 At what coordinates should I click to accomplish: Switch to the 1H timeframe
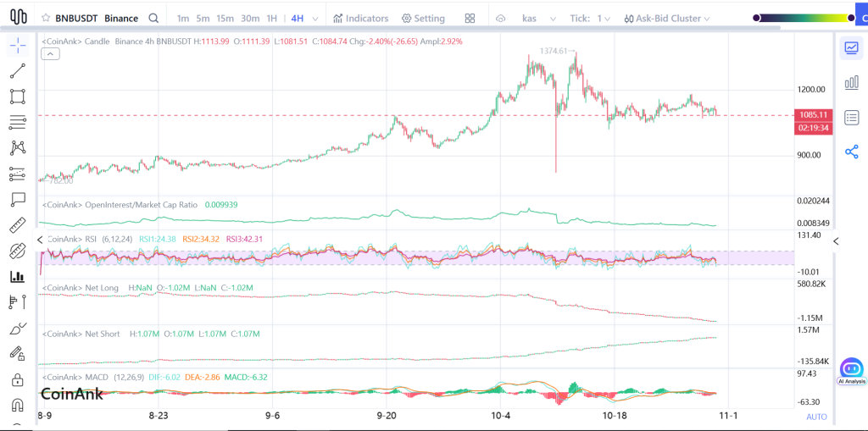271,18
